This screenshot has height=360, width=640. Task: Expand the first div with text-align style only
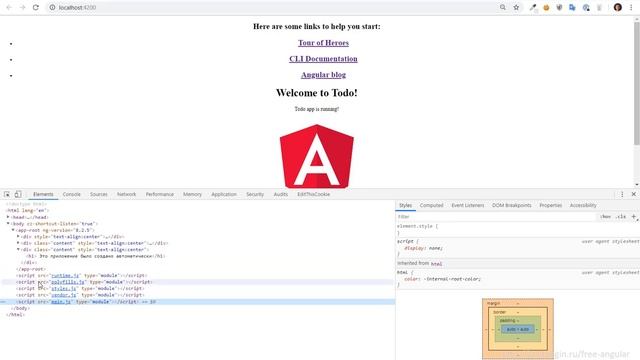coord(18,237)
